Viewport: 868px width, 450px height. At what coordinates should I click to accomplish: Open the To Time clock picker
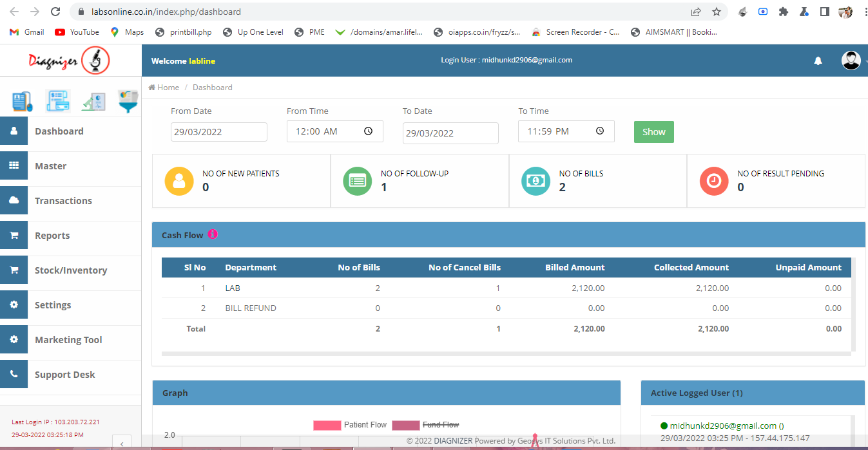599,131
